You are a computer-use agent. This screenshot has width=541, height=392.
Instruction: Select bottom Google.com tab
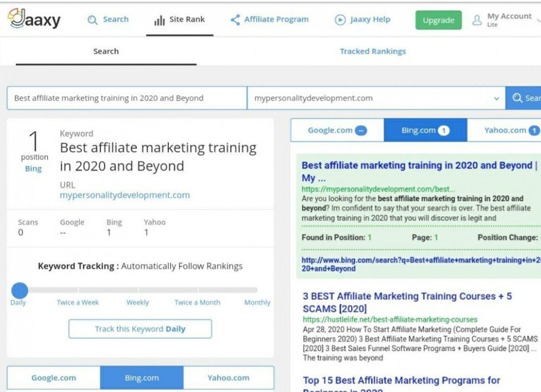(54, 378)
